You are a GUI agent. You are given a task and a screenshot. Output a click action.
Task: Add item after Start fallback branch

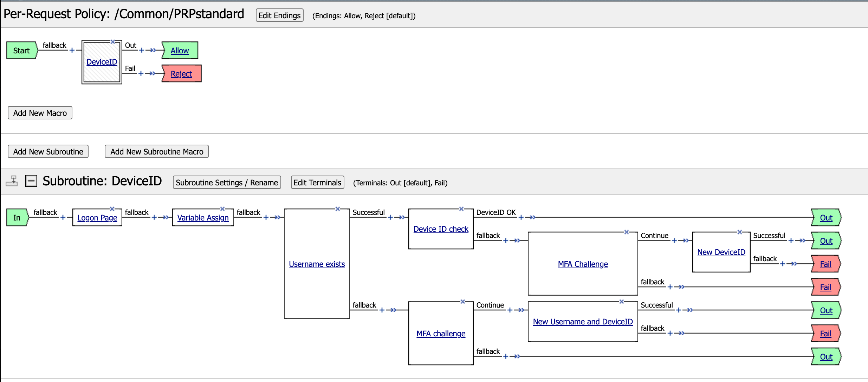click(72, 50)
